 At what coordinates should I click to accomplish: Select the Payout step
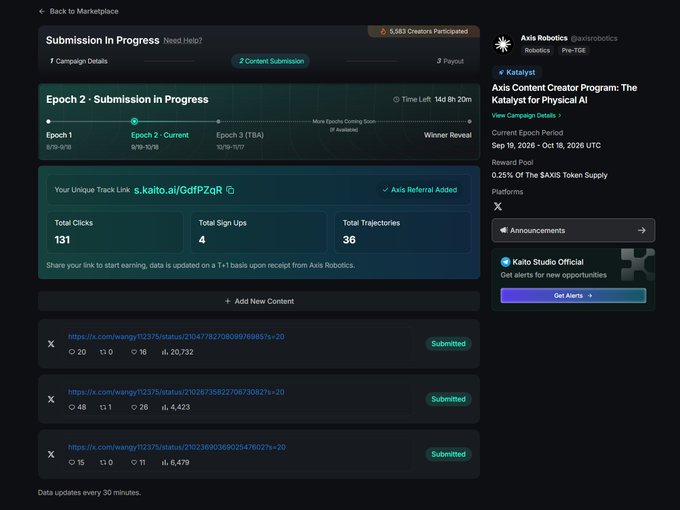450,61
